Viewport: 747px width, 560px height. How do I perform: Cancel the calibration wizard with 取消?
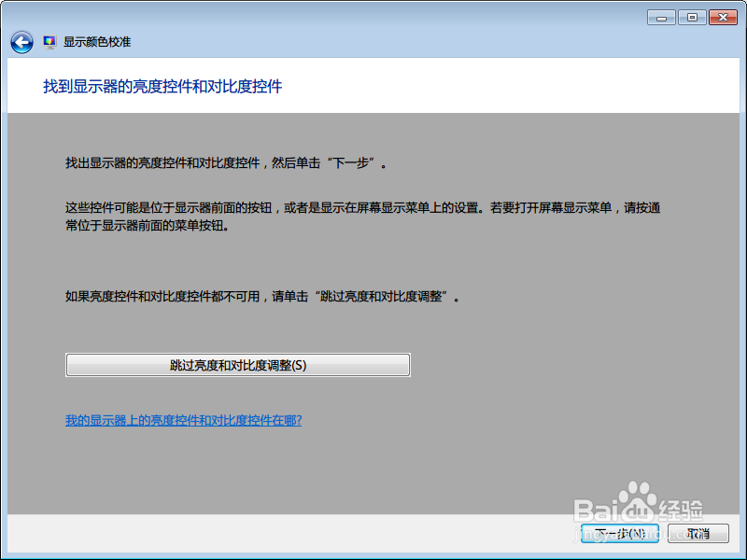pos(698,533)
